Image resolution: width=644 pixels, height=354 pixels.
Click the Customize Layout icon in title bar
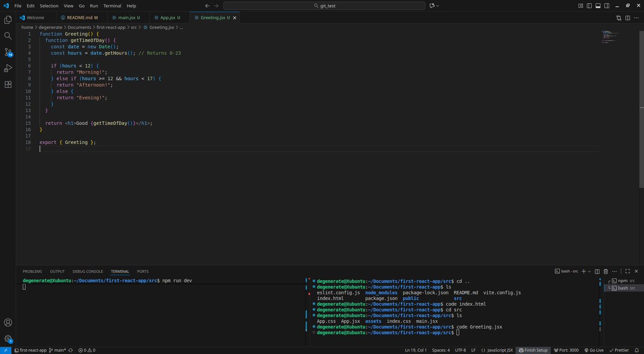pos(581,6)
